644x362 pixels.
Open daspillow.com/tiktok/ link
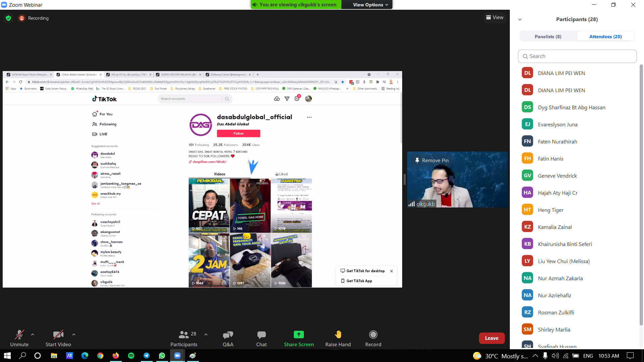[x=208, y=162]
